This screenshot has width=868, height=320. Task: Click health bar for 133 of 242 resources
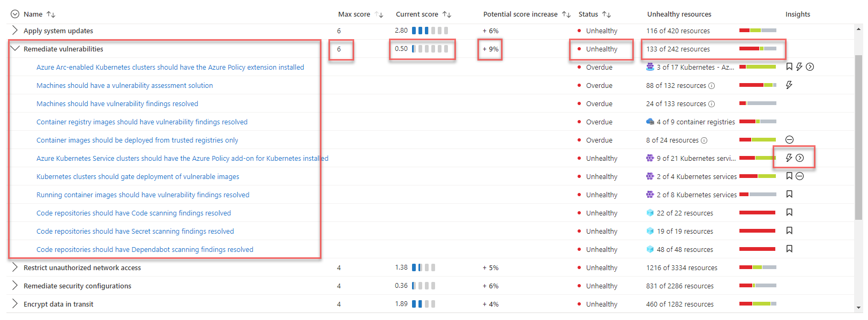pos(758,49)
